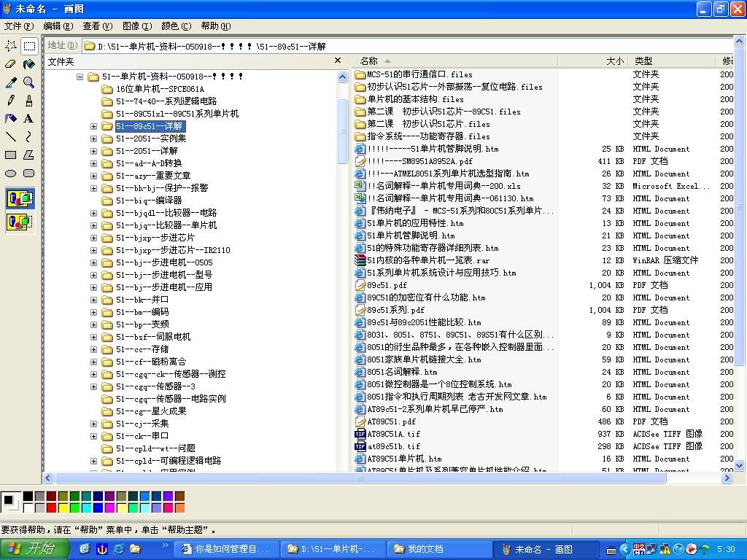Select the Rounded Rectangle tool

[29, 174]
